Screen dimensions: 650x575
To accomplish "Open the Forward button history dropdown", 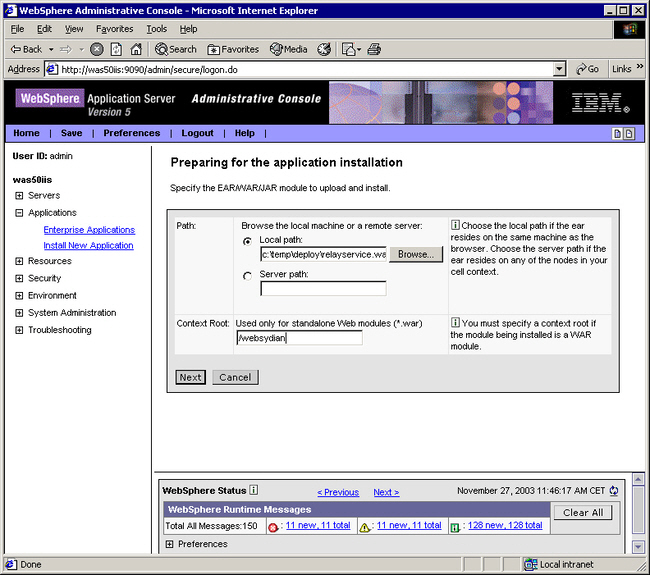I will 82,49.
